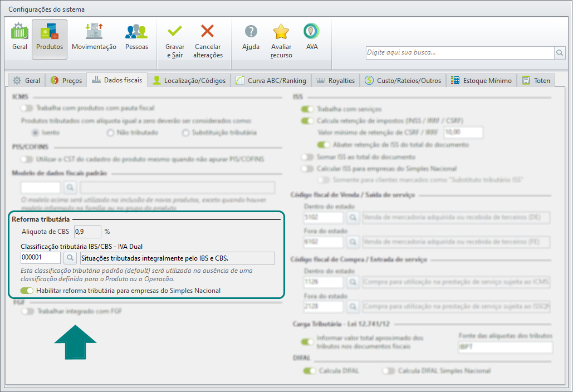
Task: Open the Movimentação toolbar section
Action: (x=94, y=37)
